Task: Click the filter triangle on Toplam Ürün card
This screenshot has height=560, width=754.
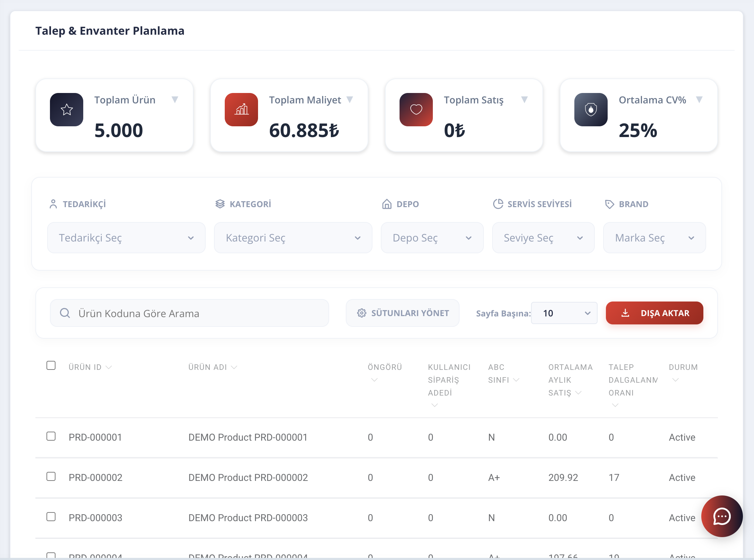Action: tap(175, 100)
